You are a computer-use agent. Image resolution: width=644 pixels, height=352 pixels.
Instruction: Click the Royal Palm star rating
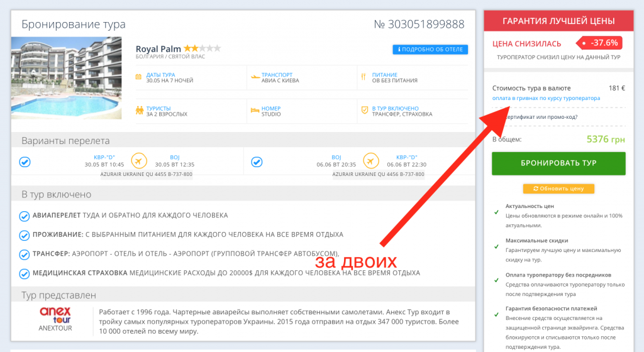tap(202, 48)
